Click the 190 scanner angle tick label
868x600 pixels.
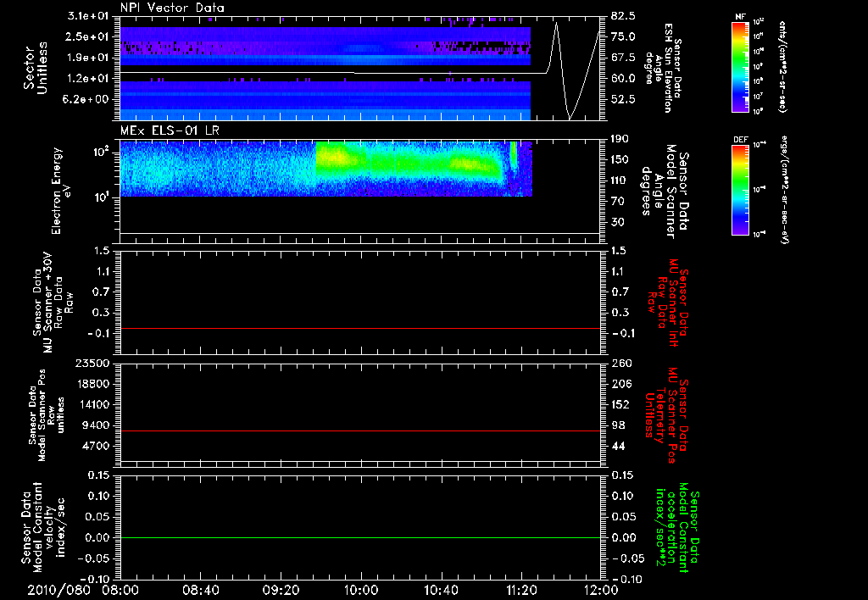[x=620, y=139]
